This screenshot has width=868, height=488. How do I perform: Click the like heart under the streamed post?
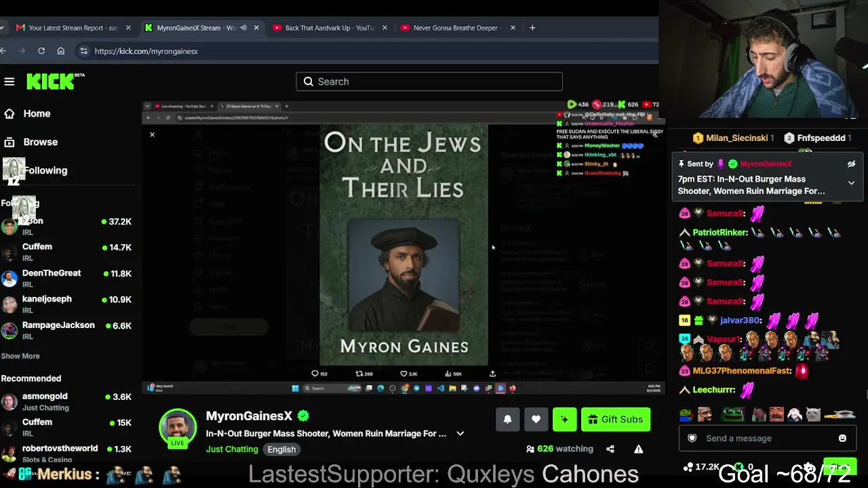click(403, 373)
